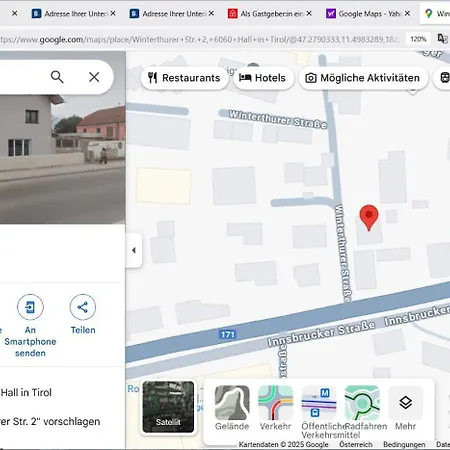This screenshot has width=450, height=450.
Task: Collapse the side panel arrow
Action: pos(134,250)
